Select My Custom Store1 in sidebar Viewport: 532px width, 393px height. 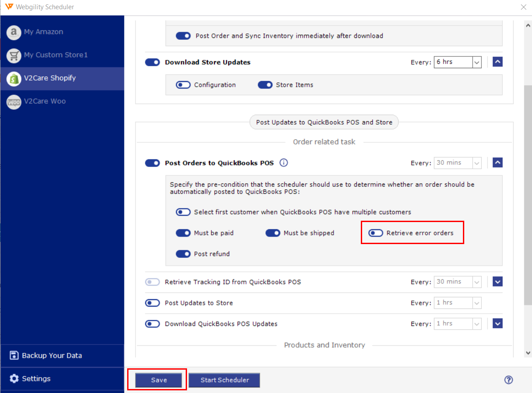coord(62,55)
